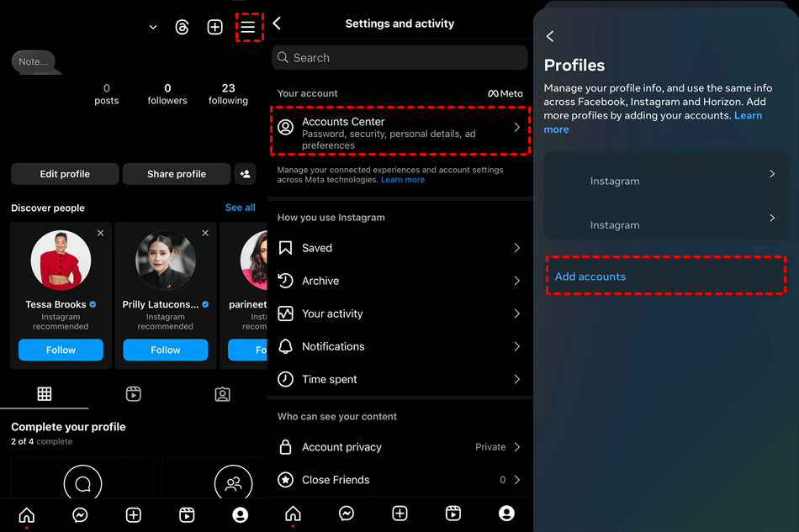Select the 0 followers count

(x=167, y=94)
